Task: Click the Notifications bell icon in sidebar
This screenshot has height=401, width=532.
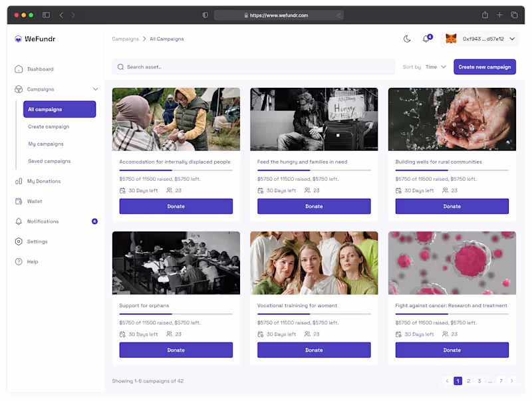Action: [19, 221]
